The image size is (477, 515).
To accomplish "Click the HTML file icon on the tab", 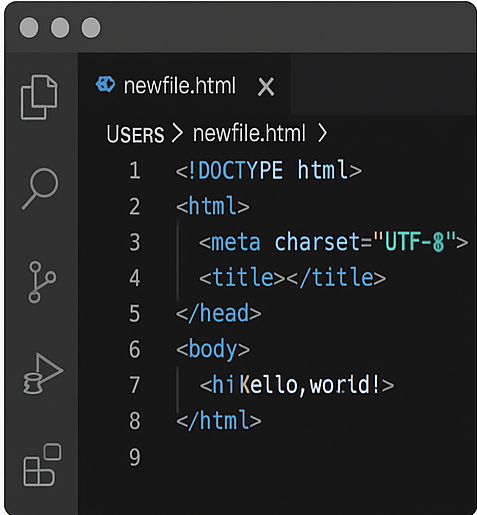I will coord(105,84).
